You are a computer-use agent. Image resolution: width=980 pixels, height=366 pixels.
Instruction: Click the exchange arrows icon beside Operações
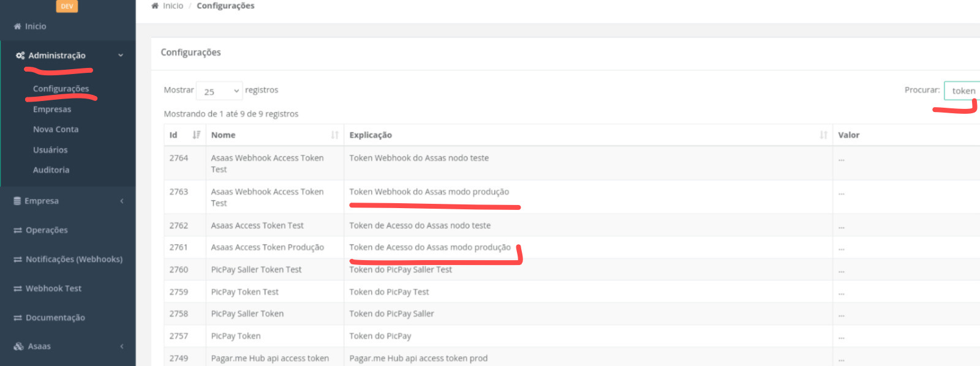tap(18, 230)
